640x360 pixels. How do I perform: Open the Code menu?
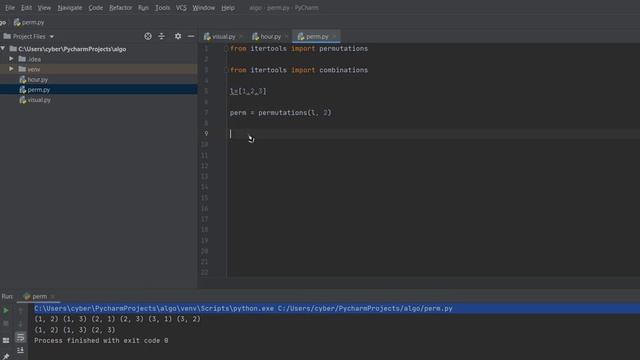pyautogui.click(x=96, y=8)
